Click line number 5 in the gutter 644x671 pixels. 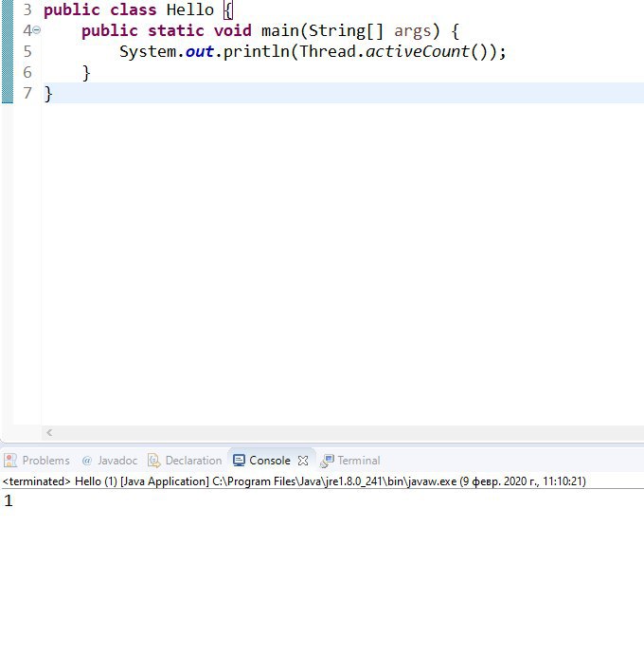pos(27,51)
